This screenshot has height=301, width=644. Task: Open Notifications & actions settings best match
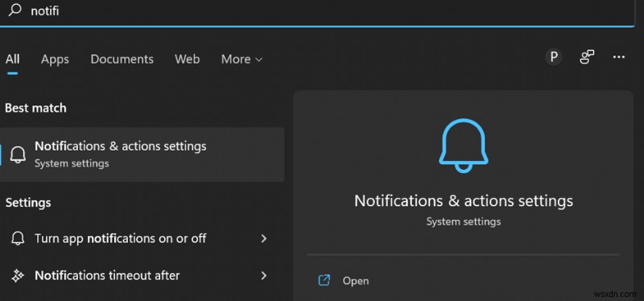pos(142,155)
